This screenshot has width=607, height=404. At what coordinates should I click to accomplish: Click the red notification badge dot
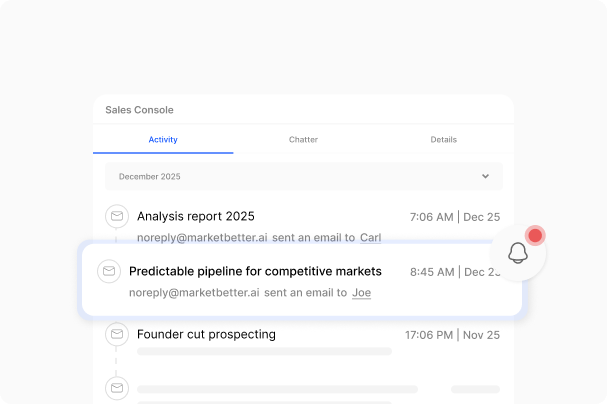[535, 236]
